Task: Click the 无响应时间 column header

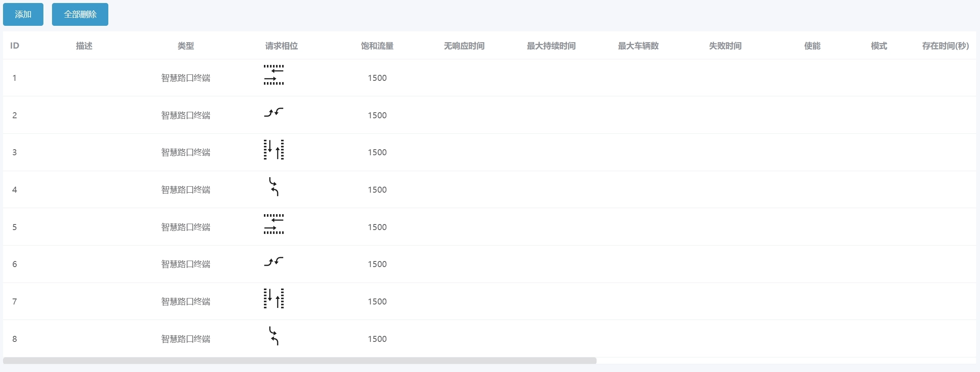Action: pyautogui.click(x=464, y=46)
